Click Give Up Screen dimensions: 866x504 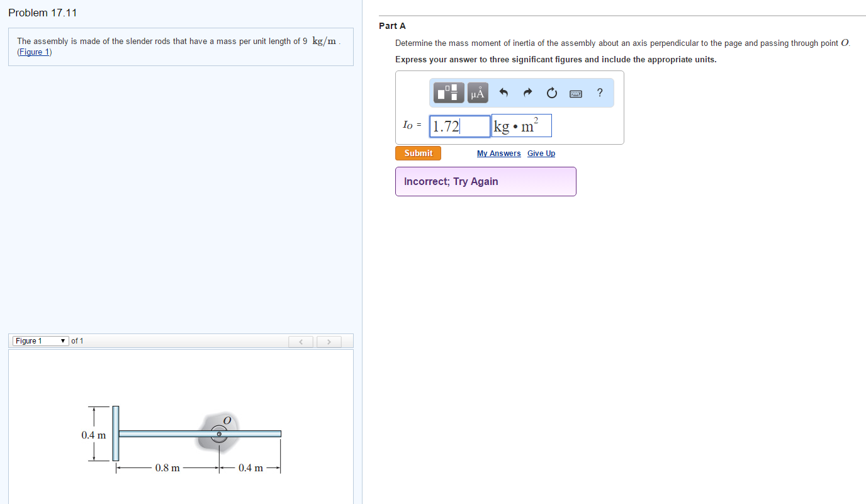tap(541, 153)
